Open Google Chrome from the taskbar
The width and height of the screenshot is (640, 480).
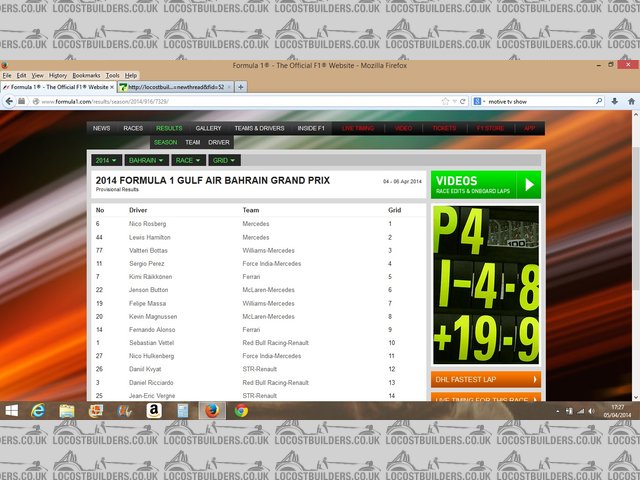[x=241, y=411]
